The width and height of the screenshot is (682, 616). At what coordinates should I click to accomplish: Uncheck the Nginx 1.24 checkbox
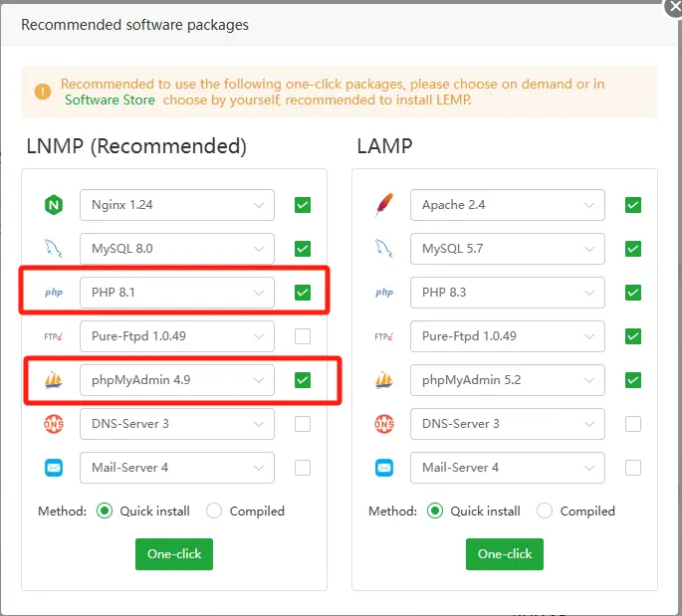click(x=303, y=205)
